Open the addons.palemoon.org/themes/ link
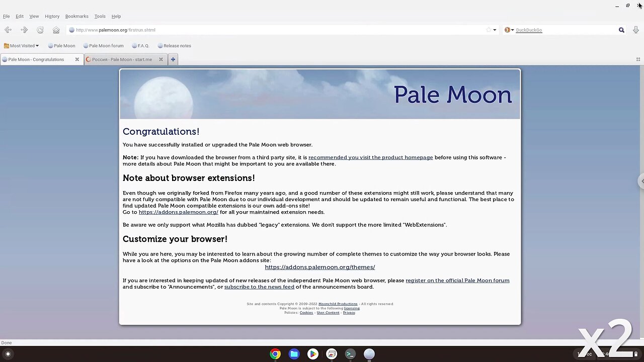This screenshot has height=362, width=644. [320, 267]
